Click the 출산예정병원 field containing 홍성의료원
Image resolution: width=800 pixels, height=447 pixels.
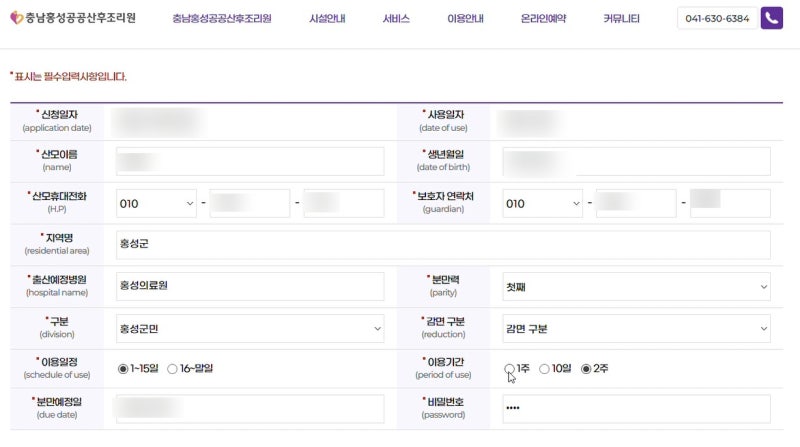(x=250, y=287)
